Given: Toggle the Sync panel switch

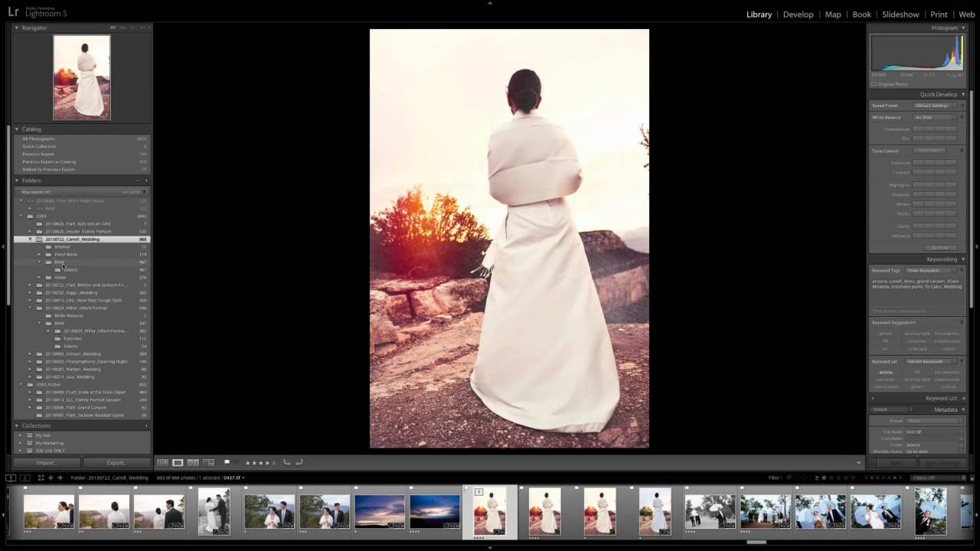Looking at the screenshot, I should tap(873, 462).
